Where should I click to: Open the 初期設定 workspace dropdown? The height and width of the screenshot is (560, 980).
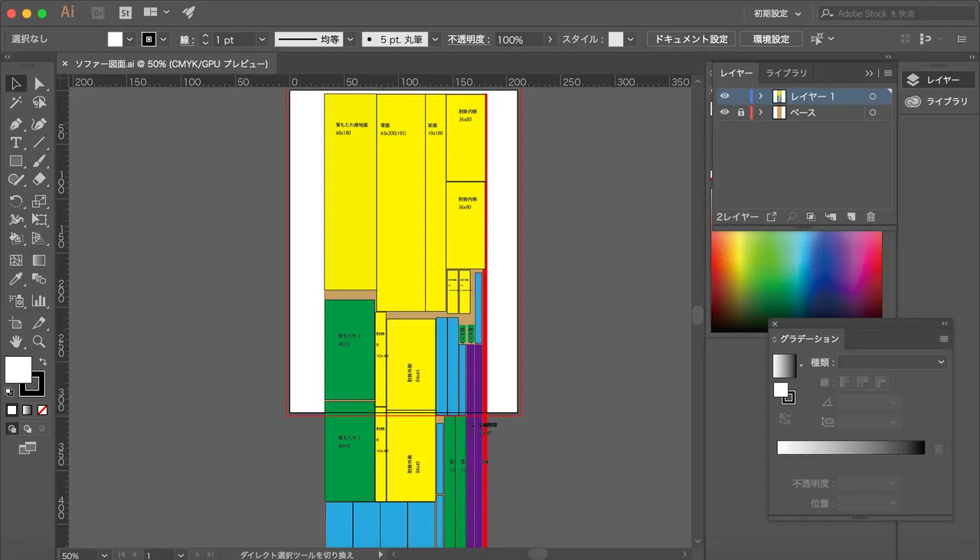[x=777, y=13]
